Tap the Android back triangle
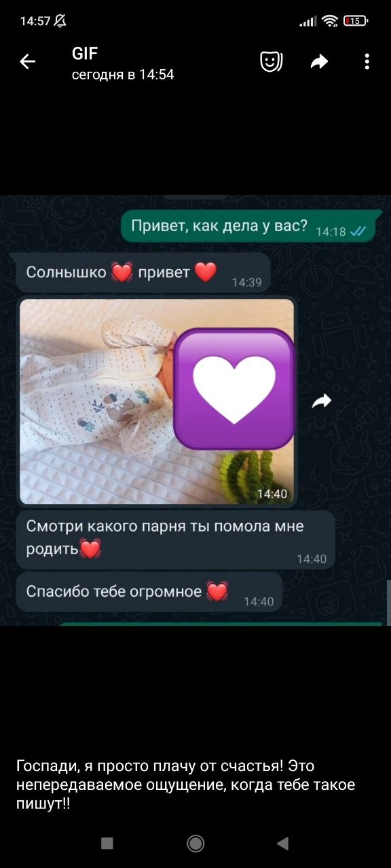391x868 pixels. tap(283, 843)
